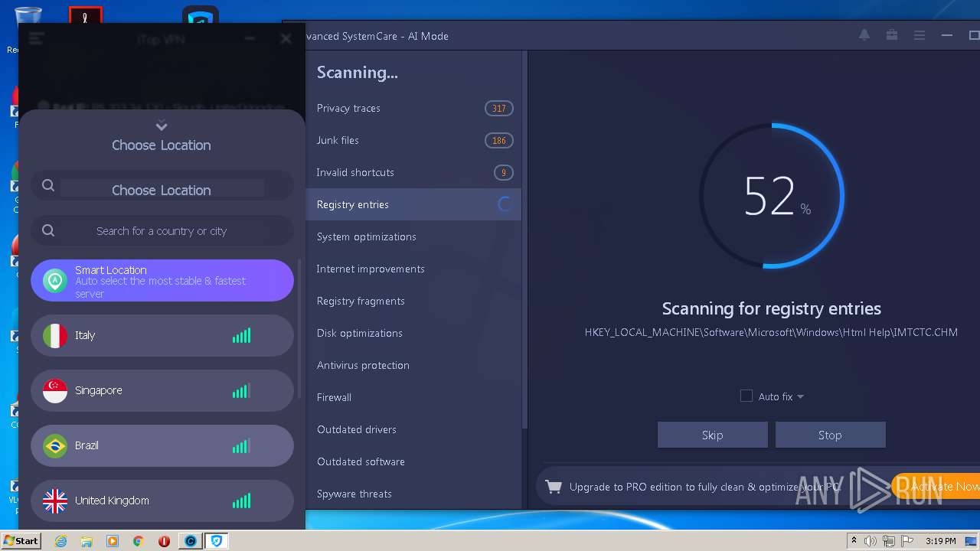Click United Kingdom signal strength bars

coord(241,500)
